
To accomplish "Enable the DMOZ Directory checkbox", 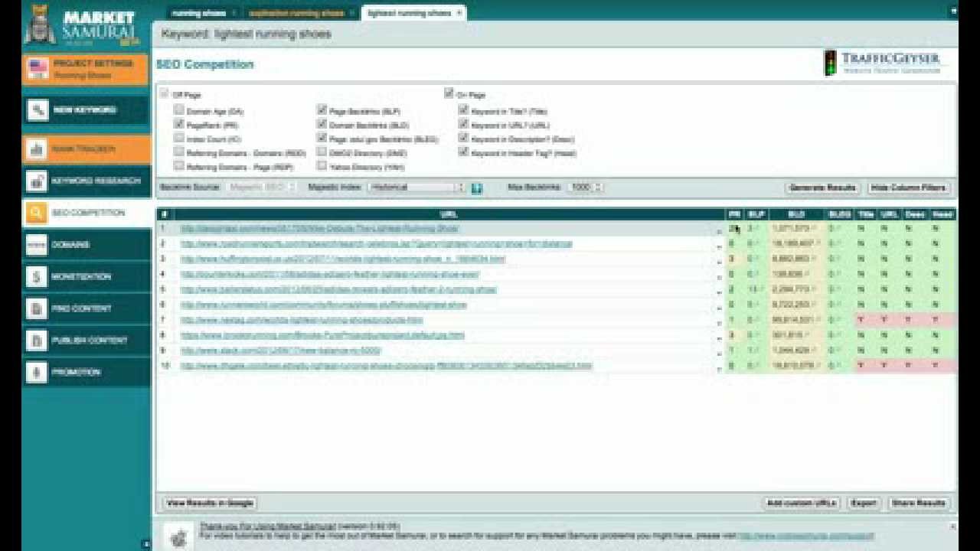I will click(x=322, y=152).
